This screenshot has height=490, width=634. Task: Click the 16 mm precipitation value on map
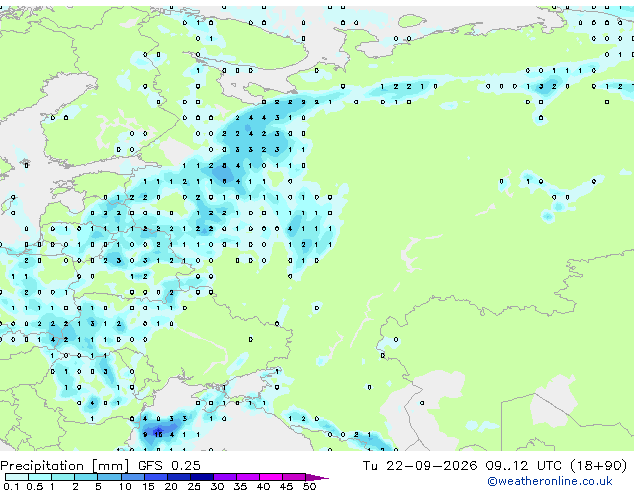pos(158,435)
